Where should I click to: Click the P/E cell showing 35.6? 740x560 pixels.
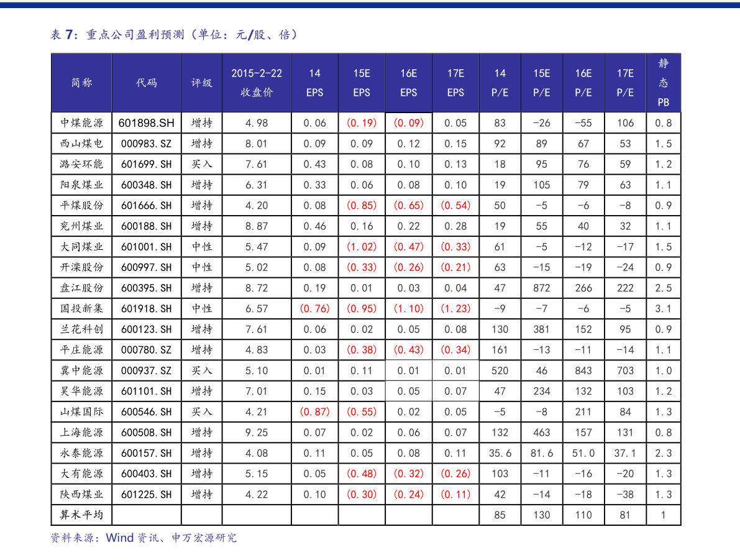point(500,453)
